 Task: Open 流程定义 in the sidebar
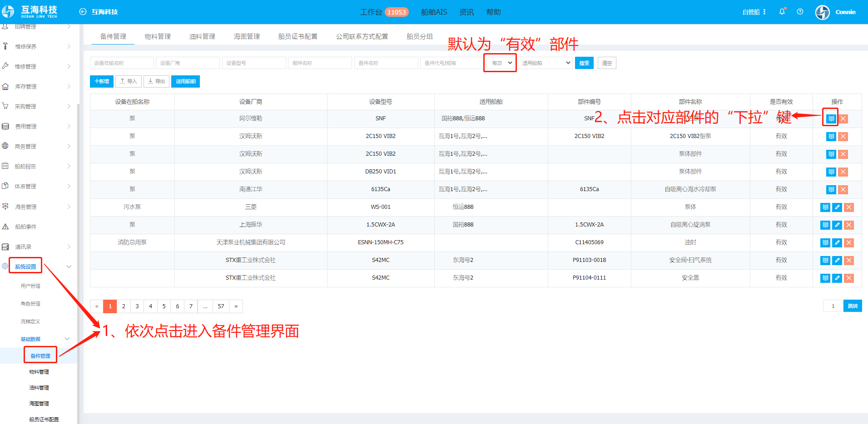click(x=30, y=321)
